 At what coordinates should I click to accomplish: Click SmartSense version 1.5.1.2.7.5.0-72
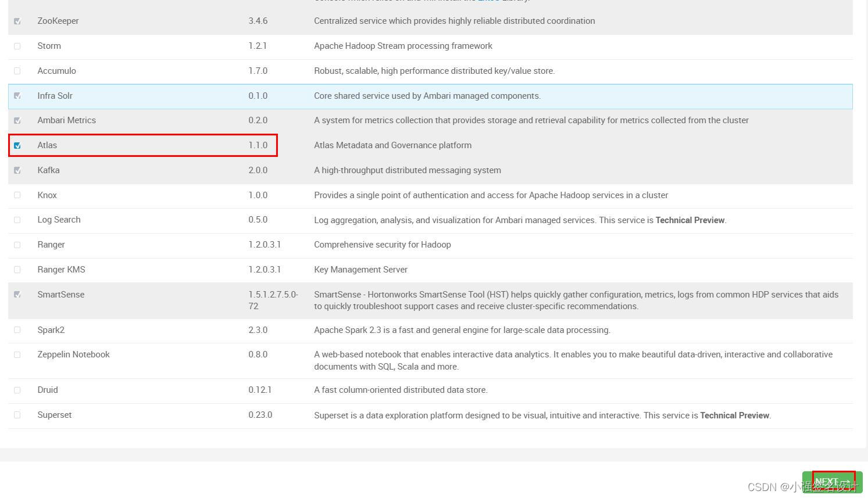[273, 300]
